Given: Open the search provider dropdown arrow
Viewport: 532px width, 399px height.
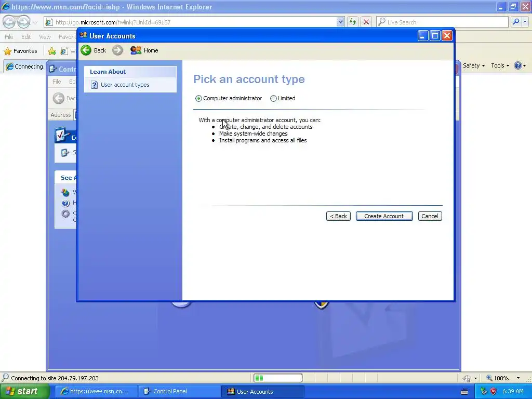Looking at the screenshot, I should click(x=525, y=22).
